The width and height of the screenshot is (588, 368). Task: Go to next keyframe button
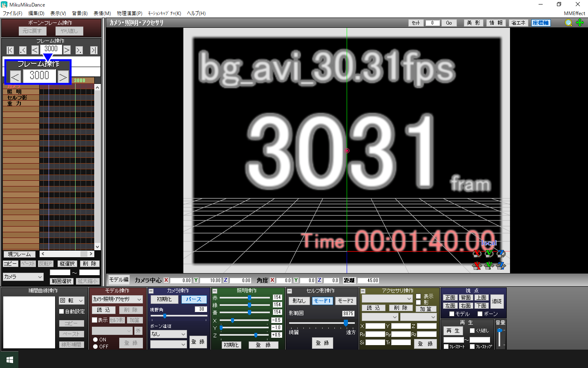79,50
